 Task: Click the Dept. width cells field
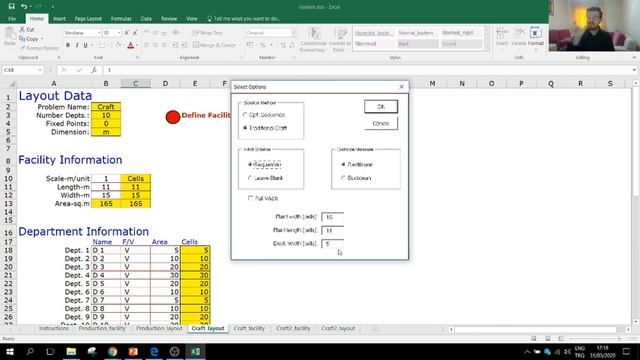[332, 244]
